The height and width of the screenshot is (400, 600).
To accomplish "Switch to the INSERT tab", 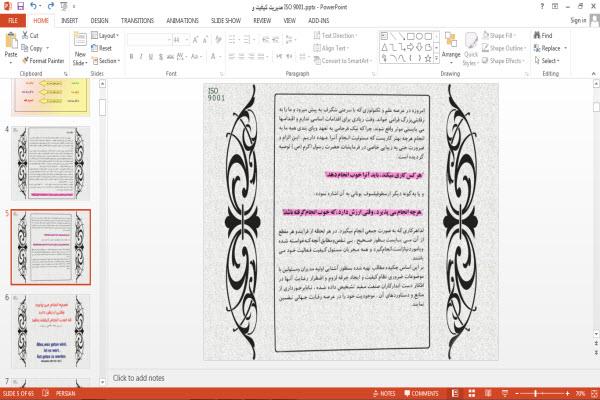I will click(69, 20).
